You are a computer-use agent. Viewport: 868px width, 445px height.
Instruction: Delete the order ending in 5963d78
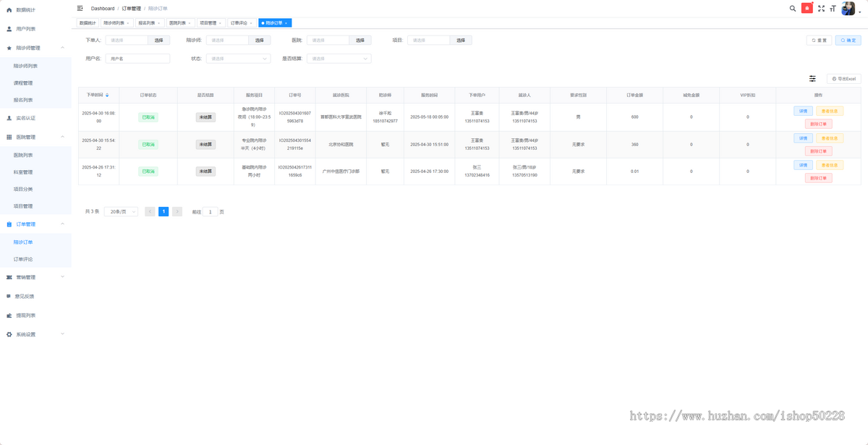[818, 124]
